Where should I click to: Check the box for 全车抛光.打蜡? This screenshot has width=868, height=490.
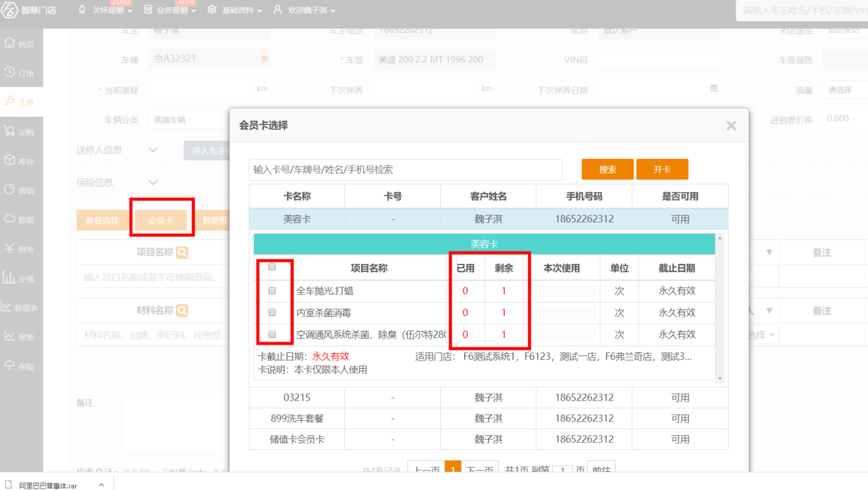tap(272, 291)
